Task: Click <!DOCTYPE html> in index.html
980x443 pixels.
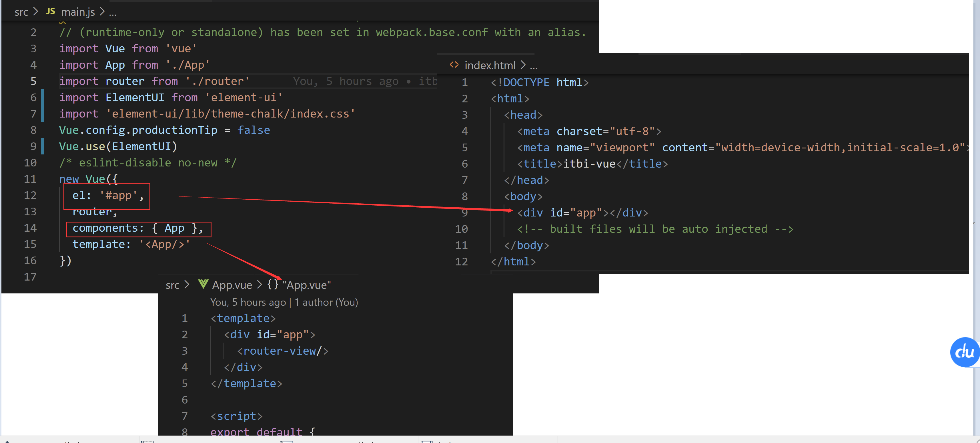Action: point(540,83)
